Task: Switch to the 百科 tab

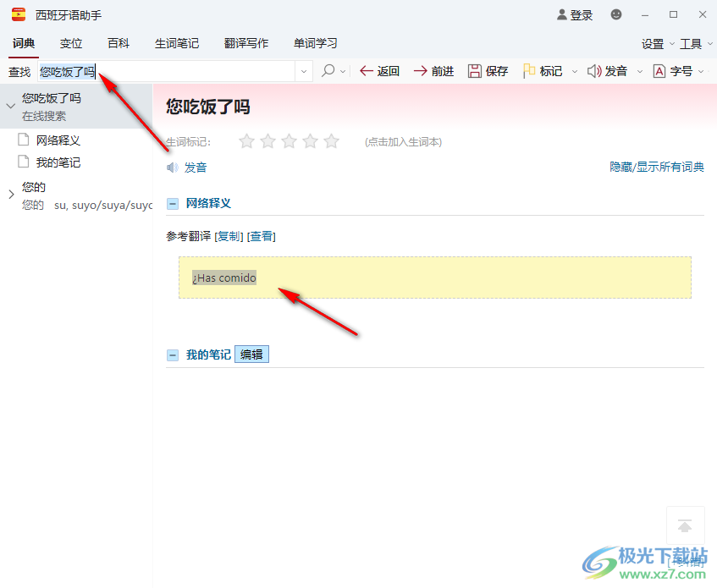Action: click(x=119, y=43)
